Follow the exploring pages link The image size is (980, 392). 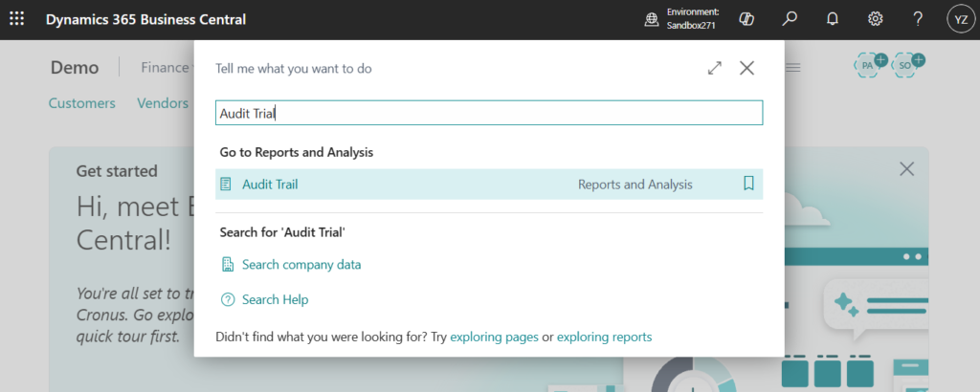pyautogui.click(x=494, y=337)
